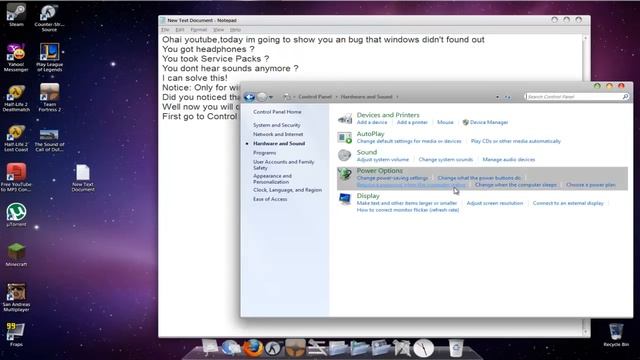Open Notepad File menu
640x360 pixels.
tap(165, 30)
